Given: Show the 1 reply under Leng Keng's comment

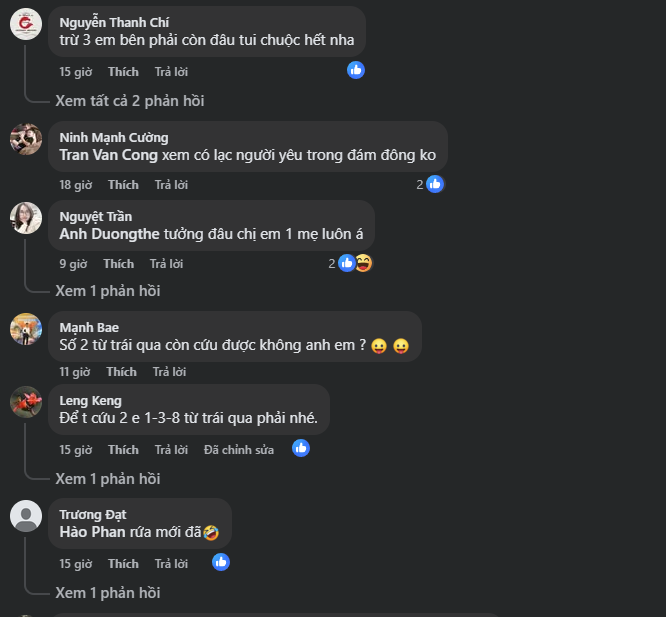Looking at the screenshot, I should (x=108, y=479).
